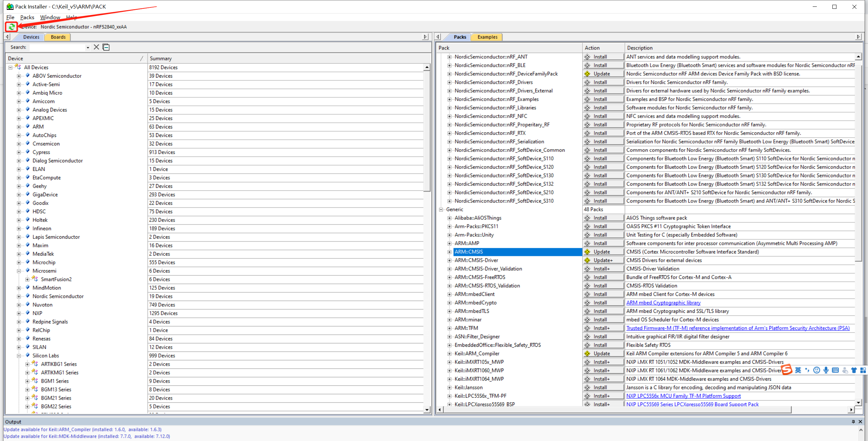The image size is (868, 441).
Task: Install the NordicSemiconductor::nRF_ANT pack
Action: pos(604,57)
